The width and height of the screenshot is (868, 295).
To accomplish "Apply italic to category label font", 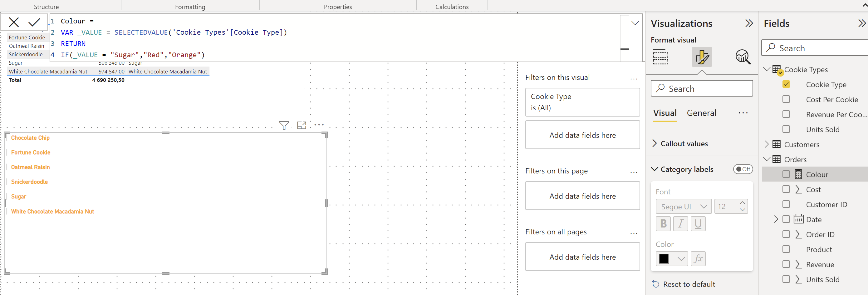I will [x=681, y=224].
